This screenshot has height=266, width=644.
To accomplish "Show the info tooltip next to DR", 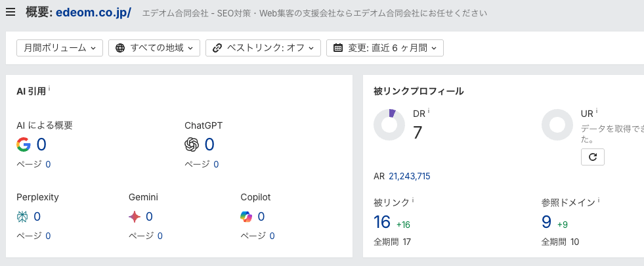I will coord(429,110).
